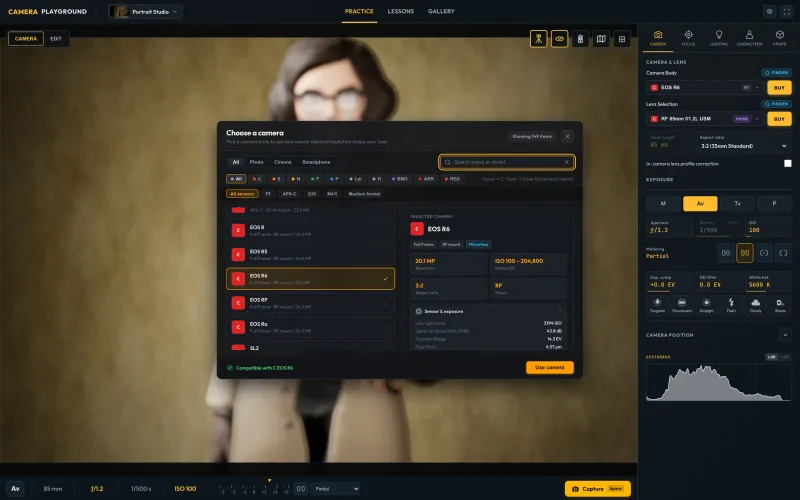Adjust the White balance 5600 K field

(x=768, y=282)
